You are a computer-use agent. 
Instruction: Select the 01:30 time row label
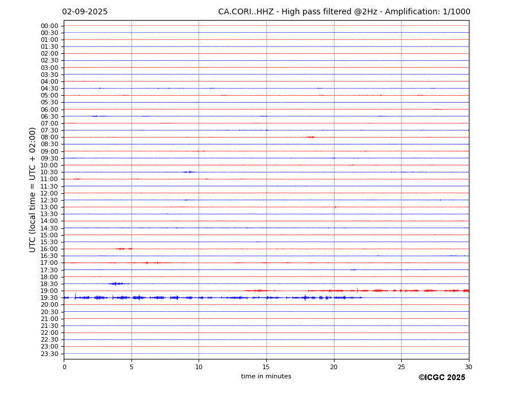(x=49, y=47)
